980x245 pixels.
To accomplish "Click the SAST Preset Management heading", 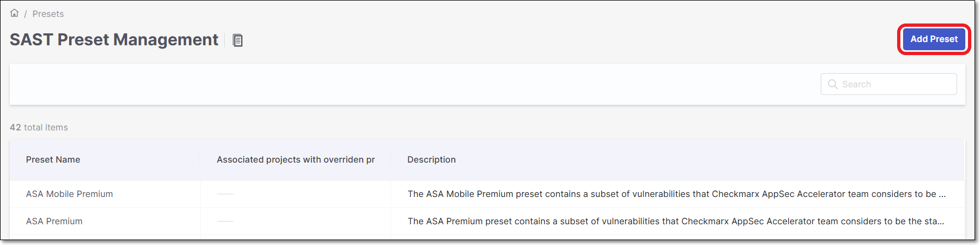I will pyautogui.click(x=114, y=40).
